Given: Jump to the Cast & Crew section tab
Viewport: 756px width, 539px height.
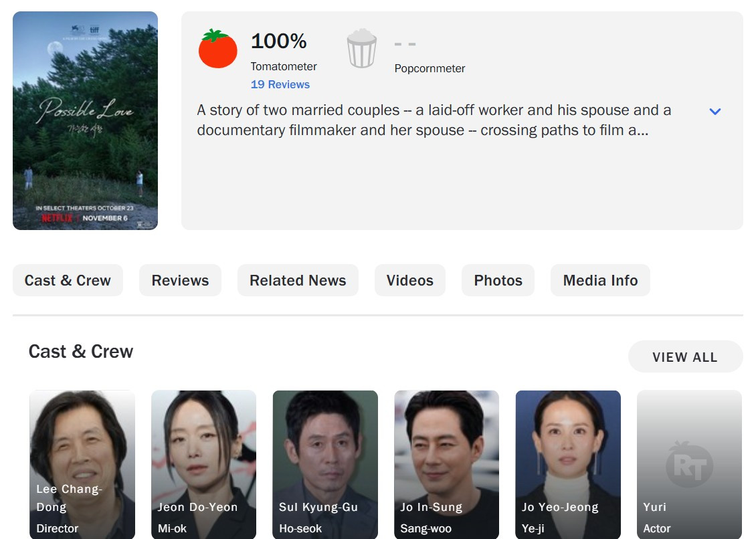Looking at the screenshot, I should pyautogui.click(x=68, y=280).
